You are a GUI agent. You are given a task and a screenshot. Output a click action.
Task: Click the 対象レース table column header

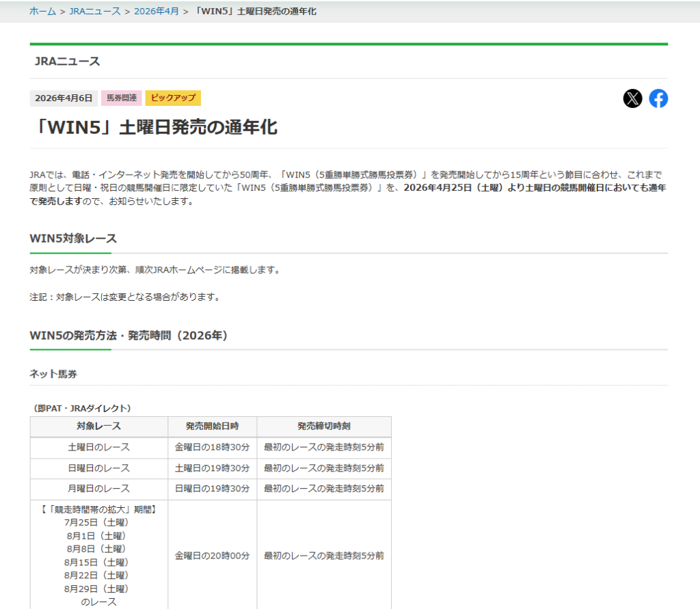pyautogui.click(x=98, y=427)
